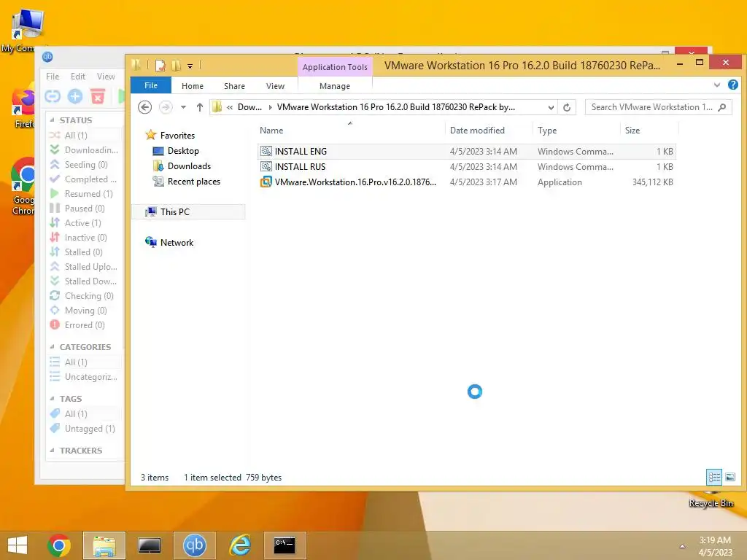Open the Windows Start button
This screenshot has height=560, width=747.
18,545
